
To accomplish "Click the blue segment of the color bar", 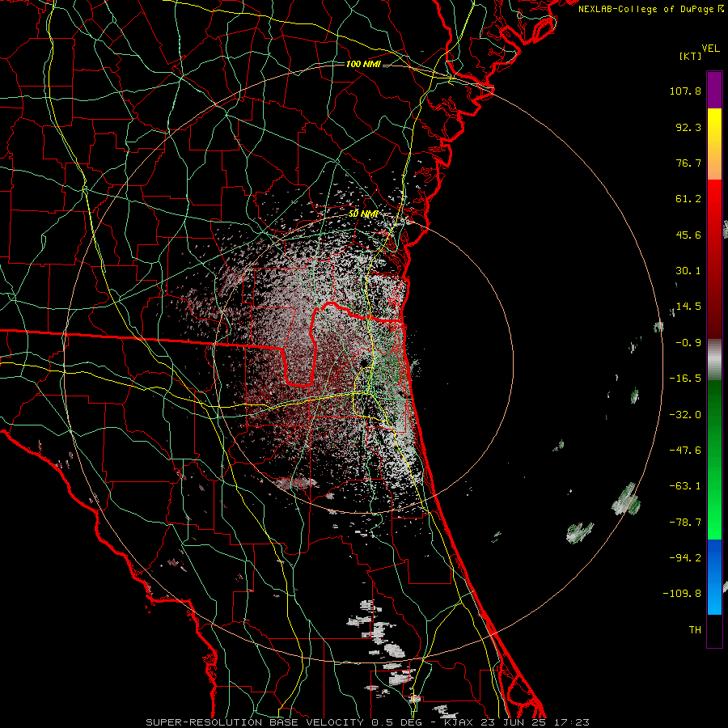I will pos(714,577).
